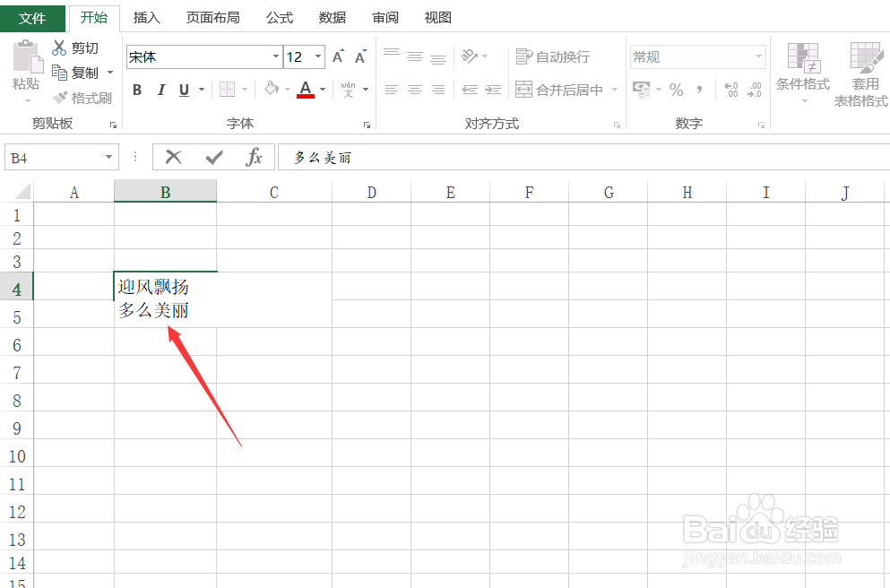This screenshot has width=890, height=588.
Task: Switch to the 公式 Formulas tab
Action: coord(280,18)
